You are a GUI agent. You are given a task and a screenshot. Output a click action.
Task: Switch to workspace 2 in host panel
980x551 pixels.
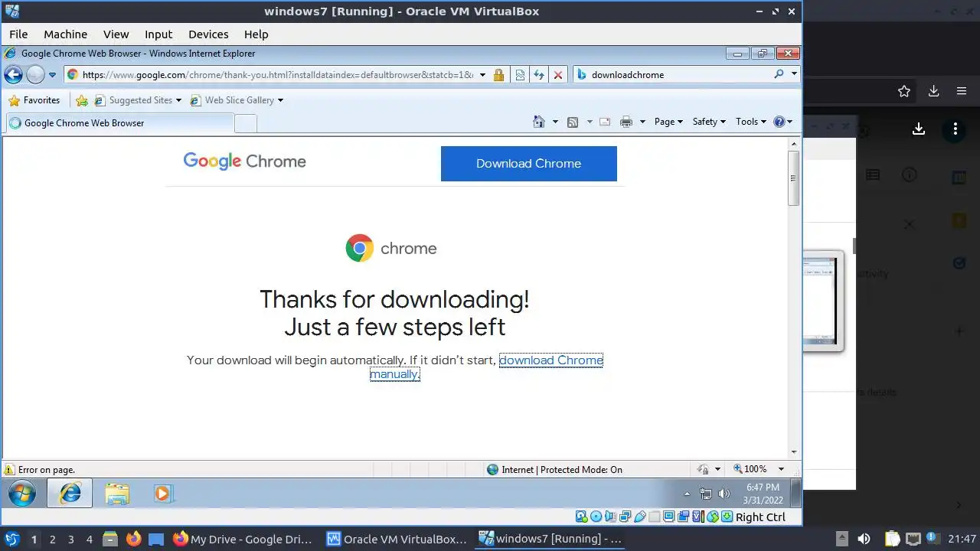52,539
